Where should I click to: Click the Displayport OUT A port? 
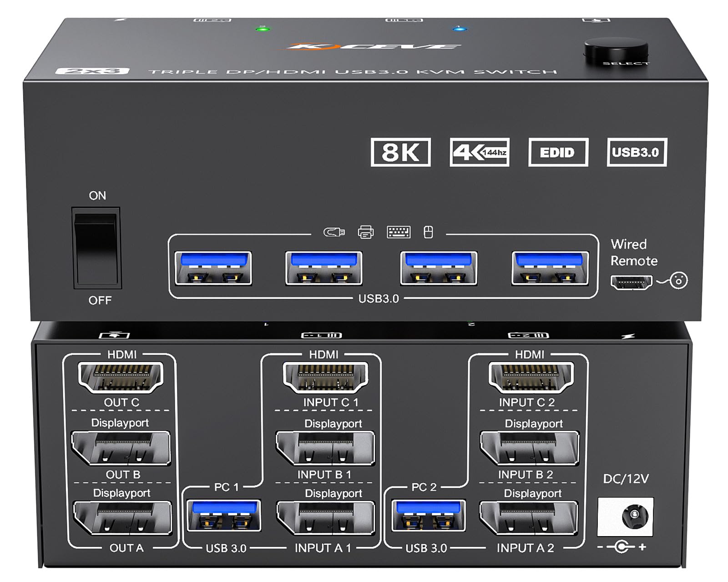click(122, 518)
